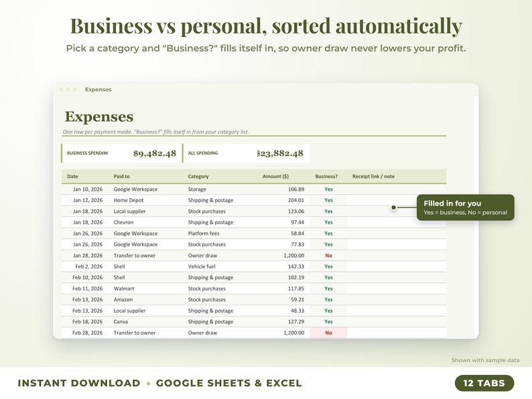Select the $23,882.48 all spending value

280,153
